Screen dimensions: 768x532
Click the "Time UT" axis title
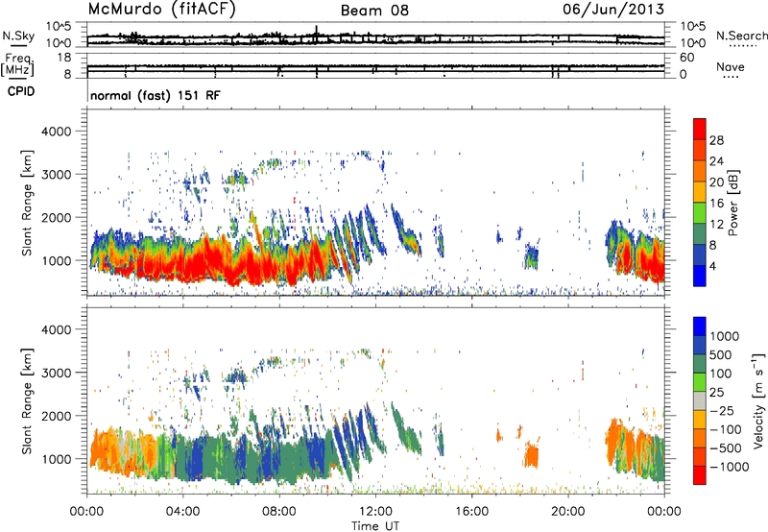coord(375,526)
